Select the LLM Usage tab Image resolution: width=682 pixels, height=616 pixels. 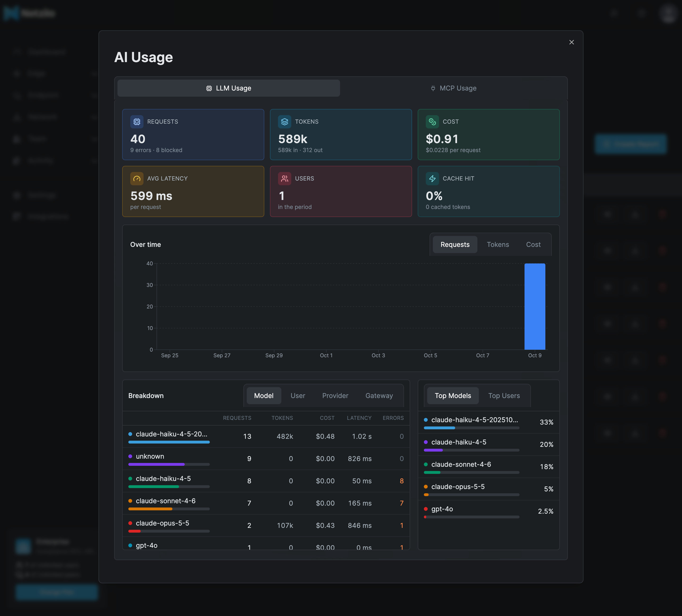(x=229, y=88)
